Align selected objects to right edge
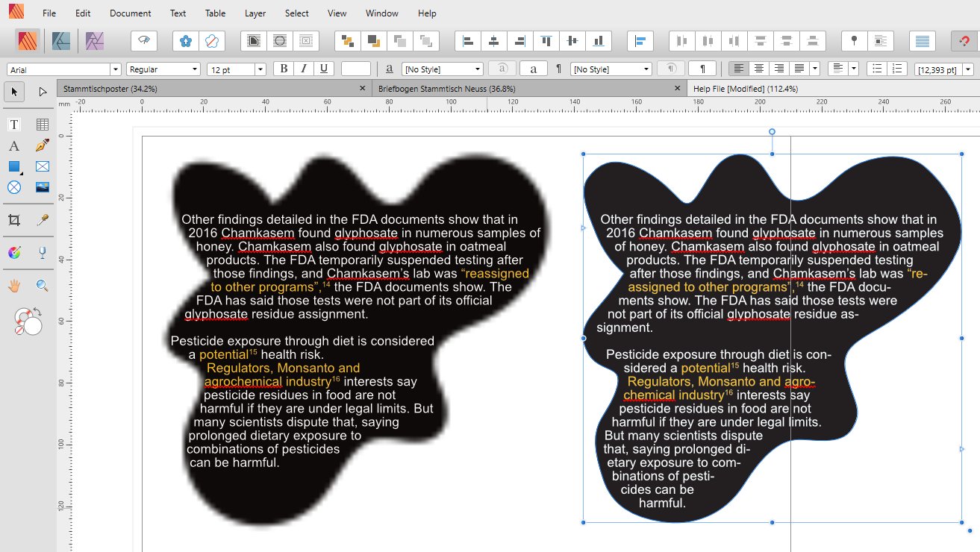 point(520,41)
